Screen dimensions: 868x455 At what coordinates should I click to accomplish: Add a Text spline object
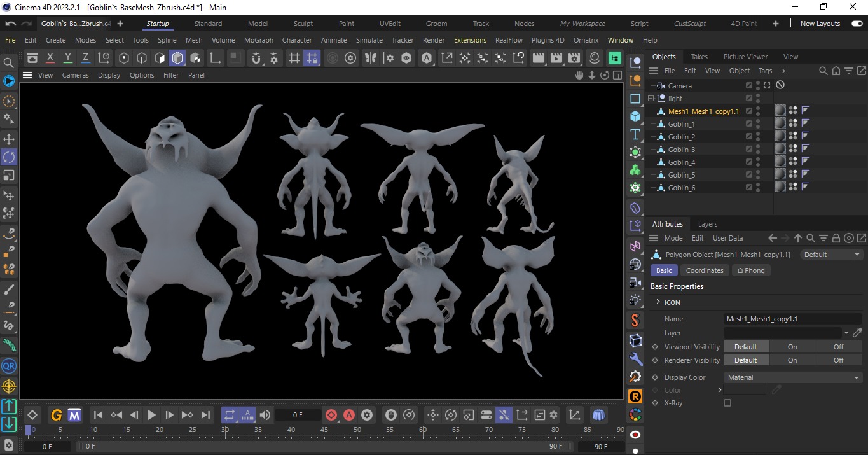(635, 134)
